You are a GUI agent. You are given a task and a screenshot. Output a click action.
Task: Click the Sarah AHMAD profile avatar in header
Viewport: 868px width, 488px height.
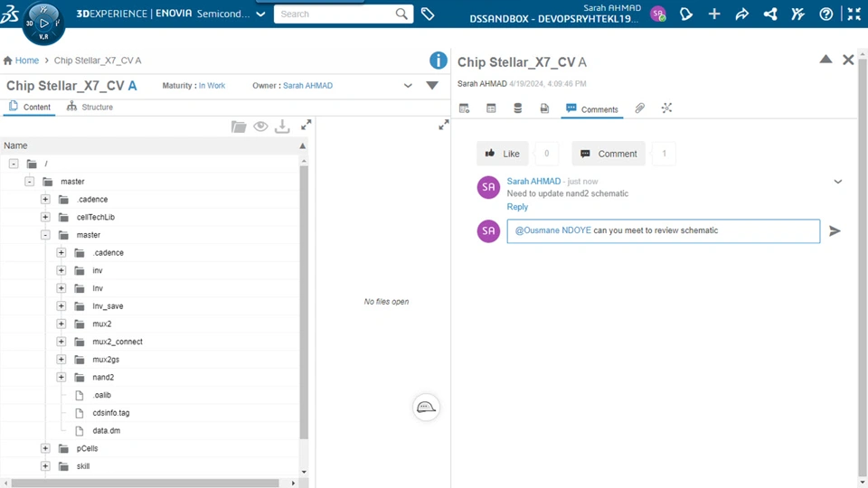pos(657,14)
